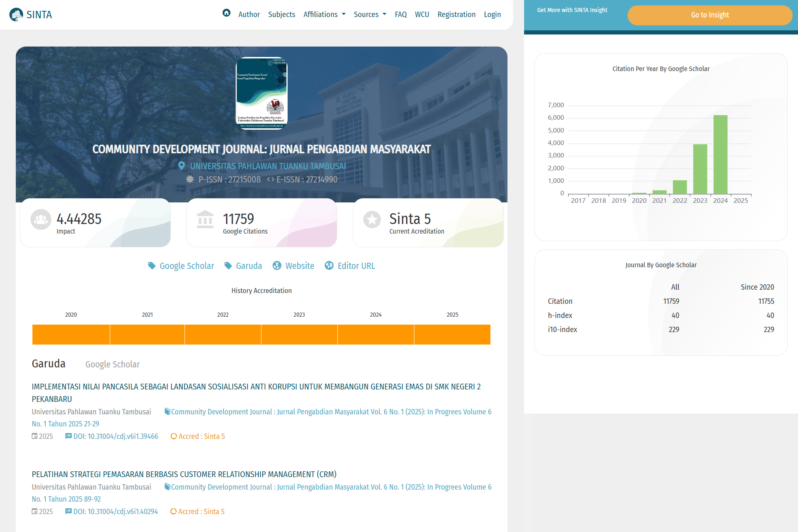The width and height of the screenshot is (798, 532).
Task: Switch to the Google Scholar tab
Action: (113, 365)
